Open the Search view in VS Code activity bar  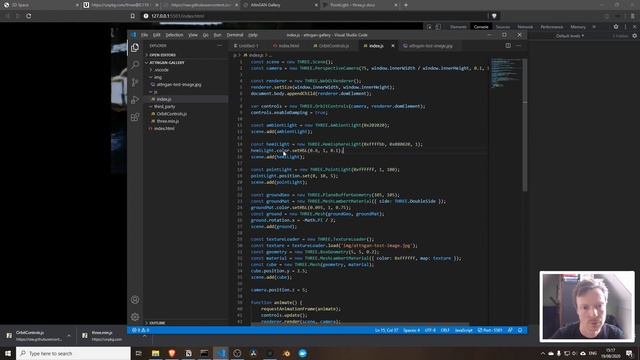(135, 65)
